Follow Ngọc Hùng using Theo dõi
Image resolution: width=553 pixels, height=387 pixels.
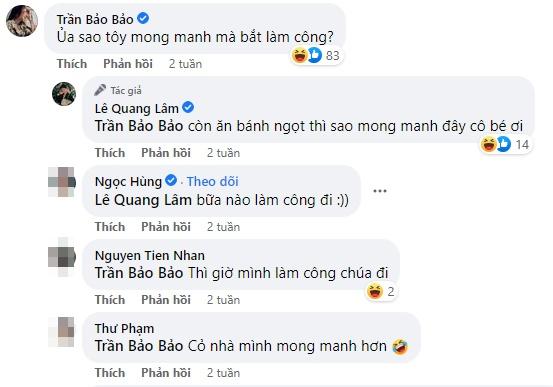point(212,181)
